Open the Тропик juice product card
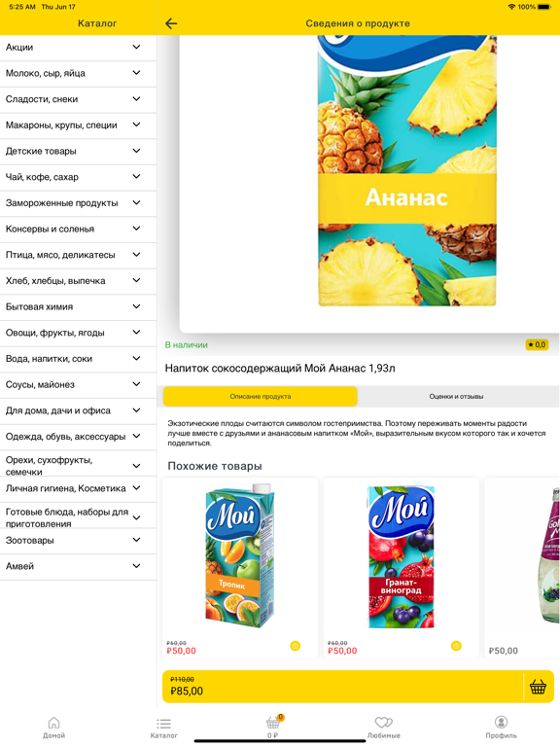 coord(240,568)
